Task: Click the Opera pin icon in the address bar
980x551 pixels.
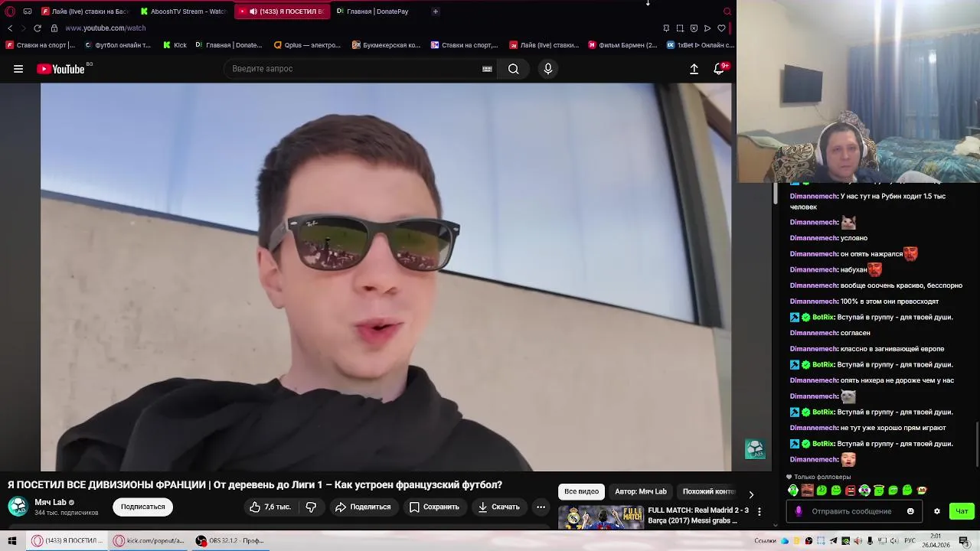Action: (666, 28)
